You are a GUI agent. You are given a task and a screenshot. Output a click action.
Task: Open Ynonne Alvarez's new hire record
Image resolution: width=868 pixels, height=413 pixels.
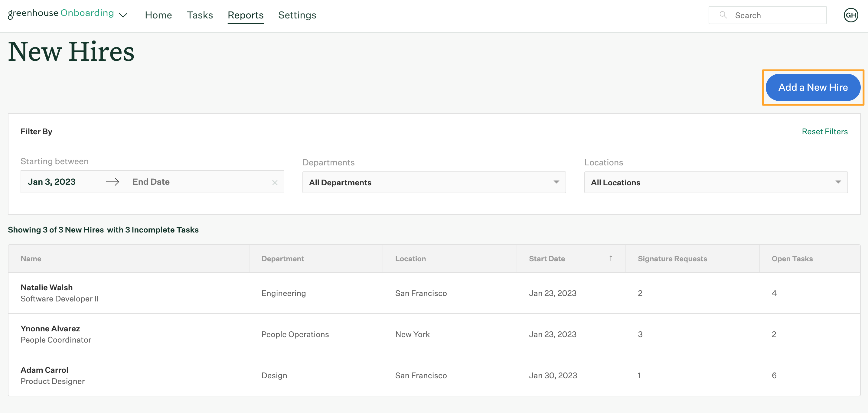50,328
